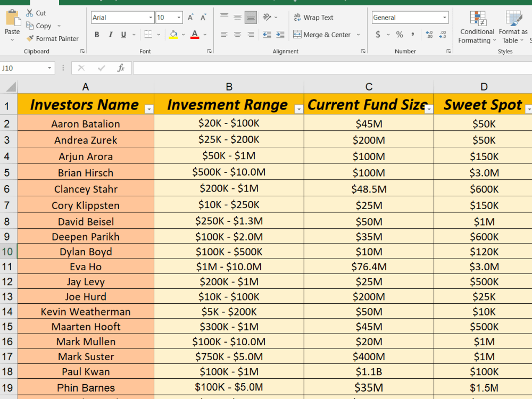
Task: Open the Arial font name dropdown
Action: pos(151,18)
